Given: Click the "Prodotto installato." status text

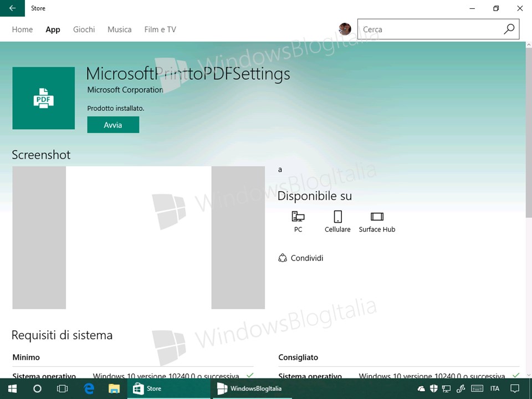Looking at the screenshot, I should pyautogui.click(x=116, y=109).
